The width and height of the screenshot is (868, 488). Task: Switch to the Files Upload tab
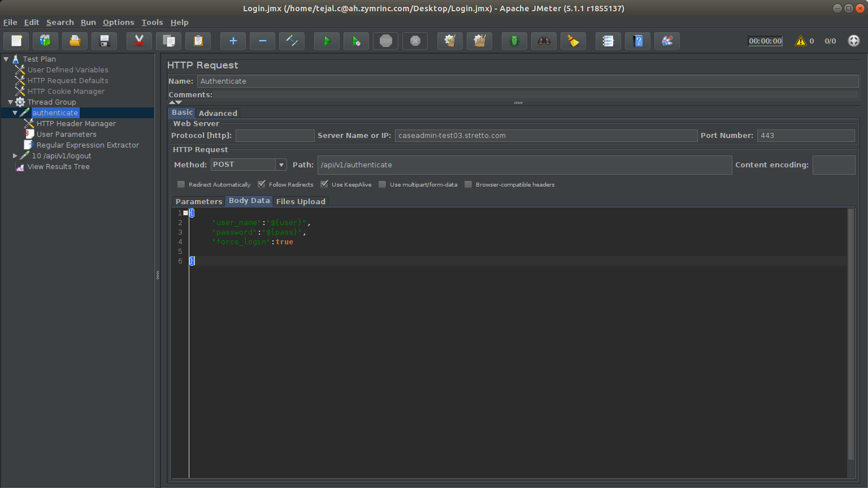pyautogui.click(x=301, y=201)
